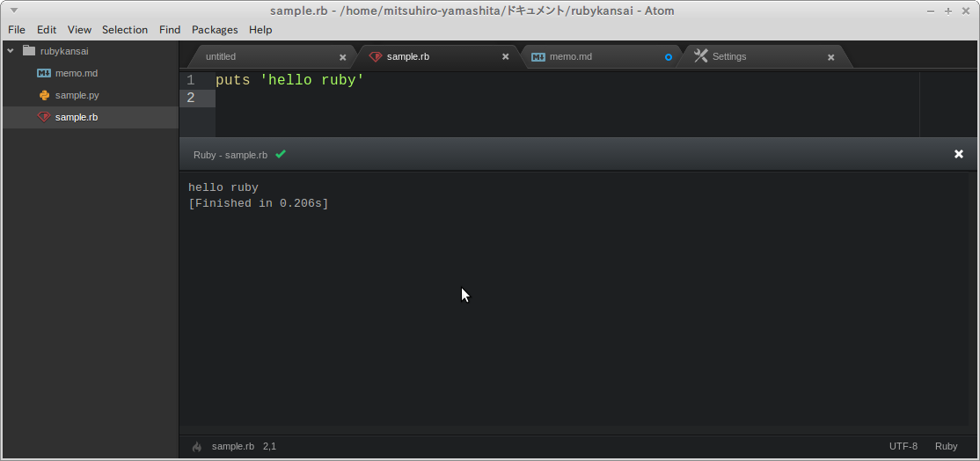Click line number 2 in the gutter
The image size is (980, 461).
pyautogui.click(x=191, y=98)
